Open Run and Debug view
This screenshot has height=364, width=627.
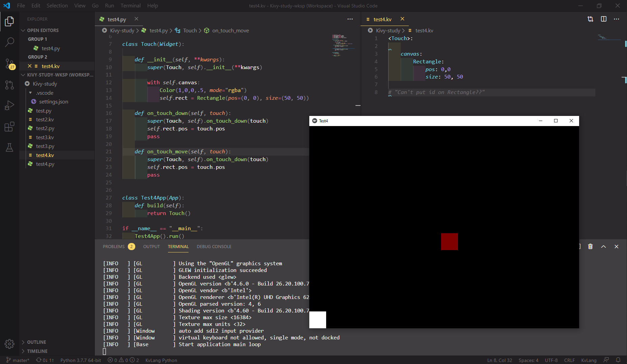point(9,105)
